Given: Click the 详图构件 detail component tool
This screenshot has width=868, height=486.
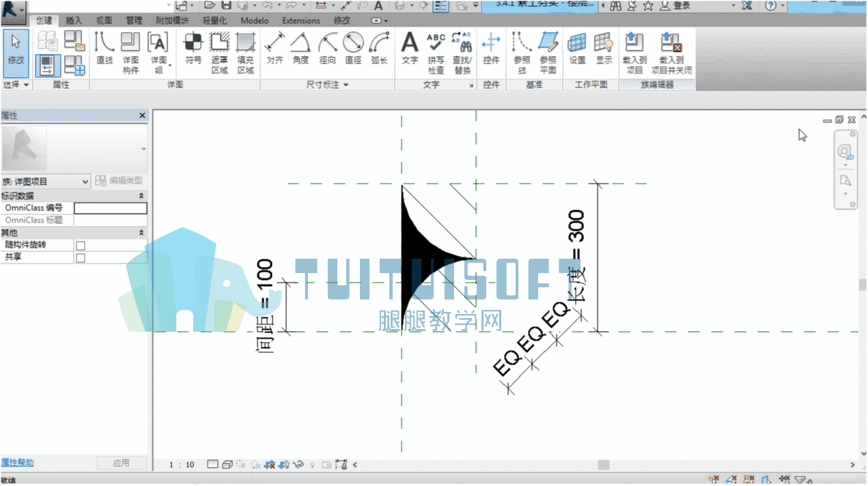Looking at the screenshot, I should (130, 53).
